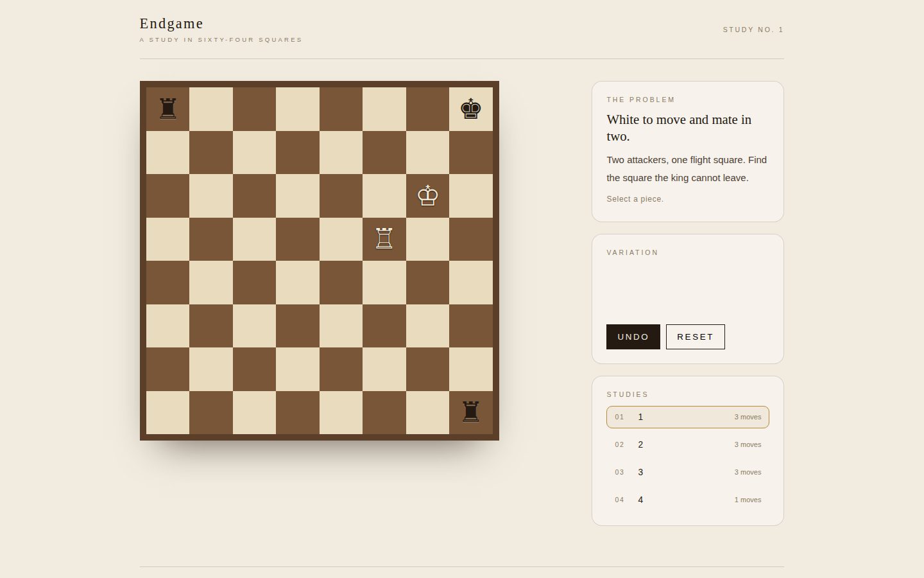Click the black king on h8

pyautogui.click(x=471, y=109)
